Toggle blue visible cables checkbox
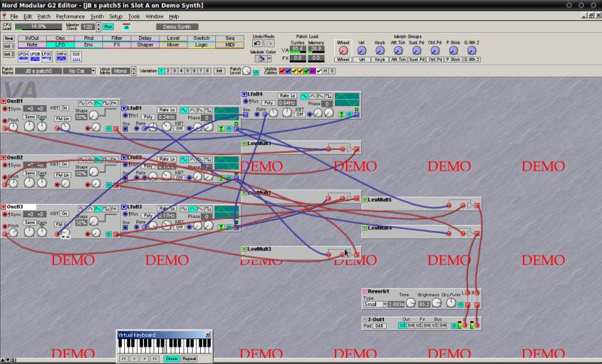602x364 pixels. point(288,71)
